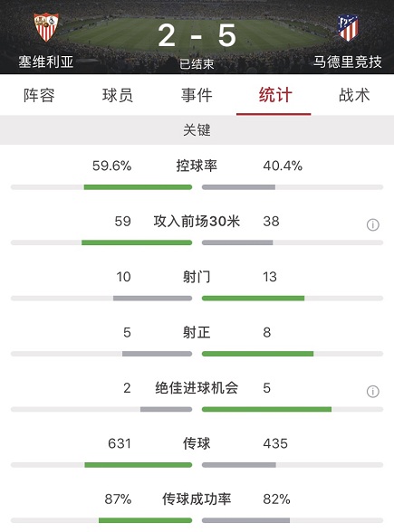Tap the 已结束 match status text
The width and height of the screenshot is (394, 532).
[x=197, y=63]
